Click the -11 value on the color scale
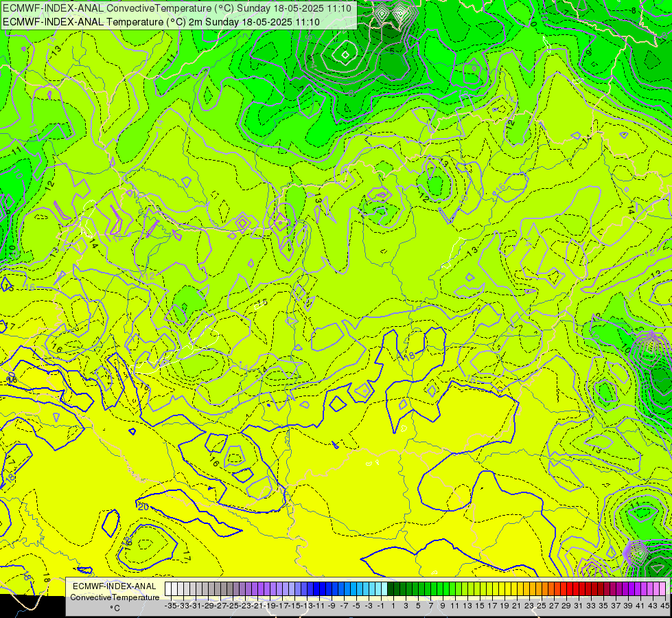Screen dimensions: 672x618 (319, 606)
